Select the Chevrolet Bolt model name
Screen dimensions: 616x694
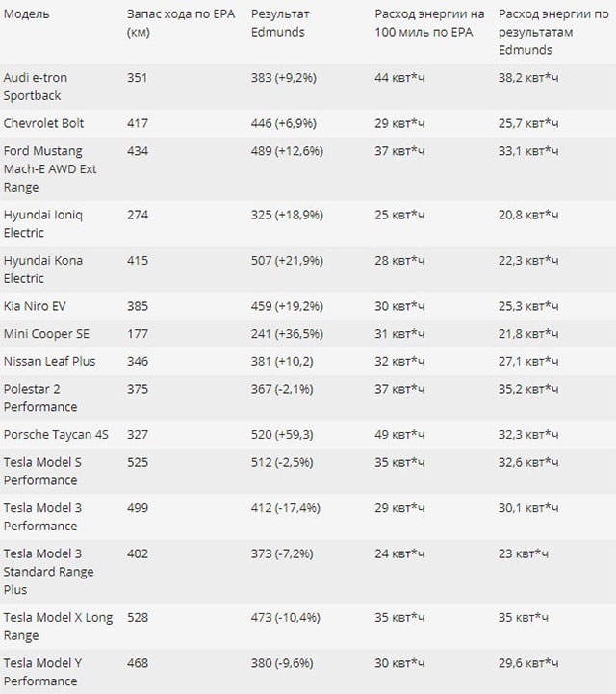point(42,123)
